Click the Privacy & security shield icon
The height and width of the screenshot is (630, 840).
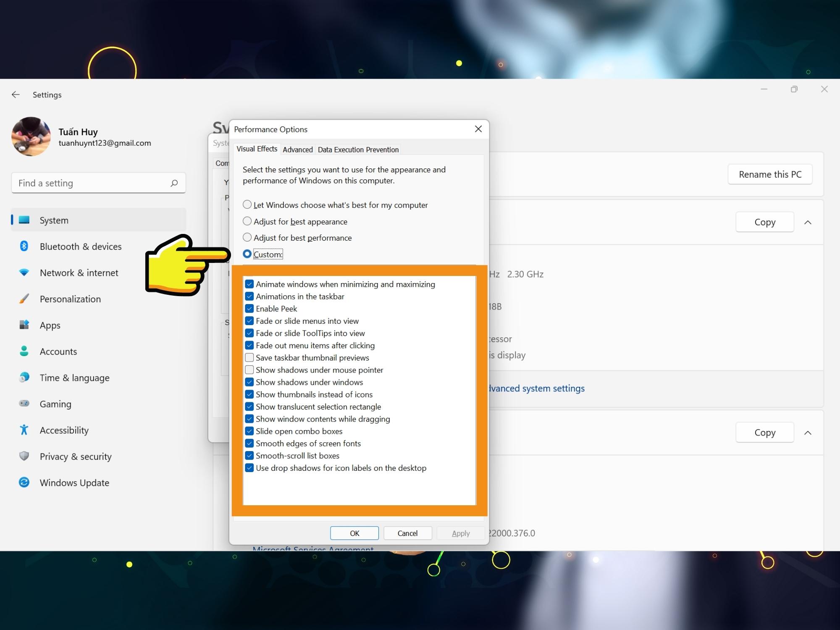click(x=24, y=456)
